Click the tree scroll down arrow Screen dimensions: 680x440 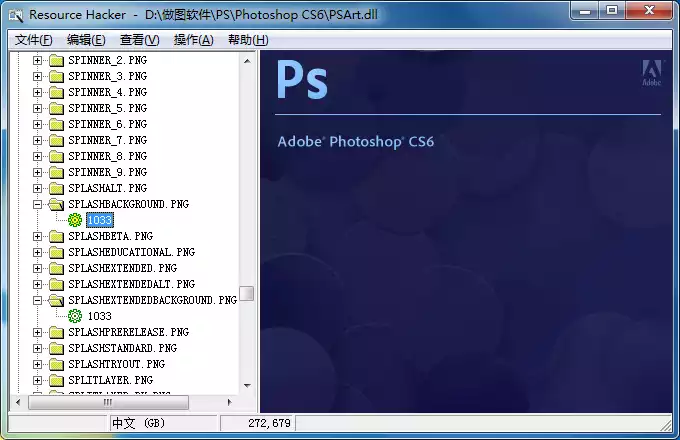point(247,385)
